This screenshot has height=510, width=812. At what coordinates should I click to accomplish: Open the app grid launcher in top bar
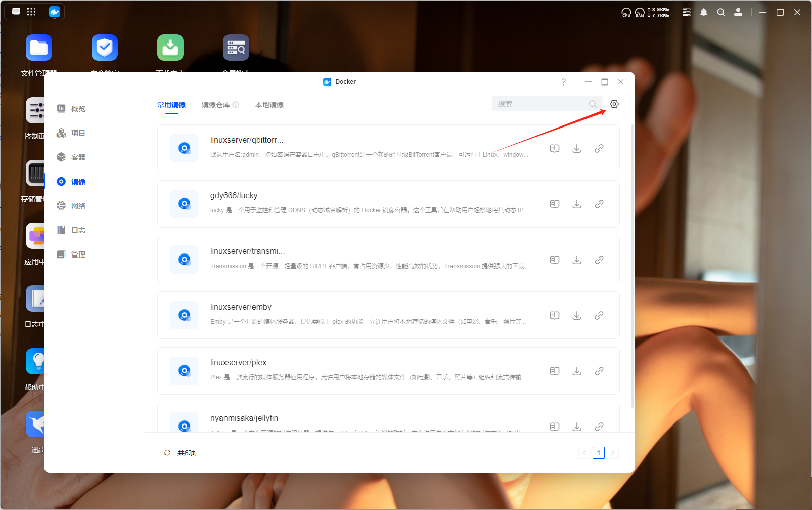click(31, 12)
